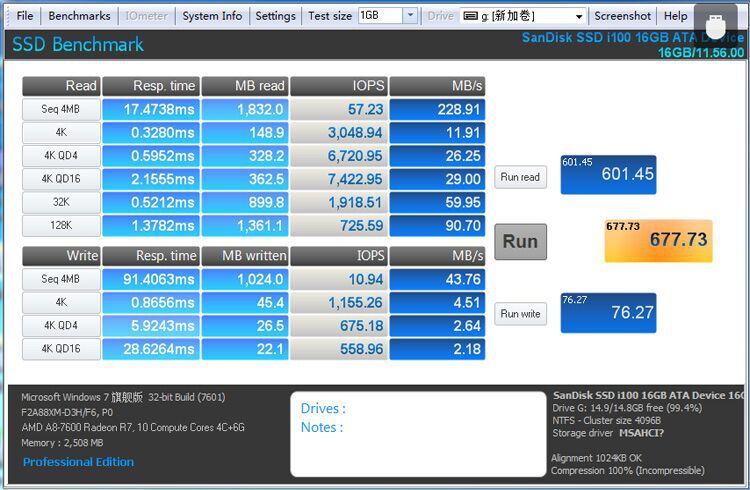Viewport: 750px width, 490px height.
Task: Open the Settings menu
Action: pos(276,16)
